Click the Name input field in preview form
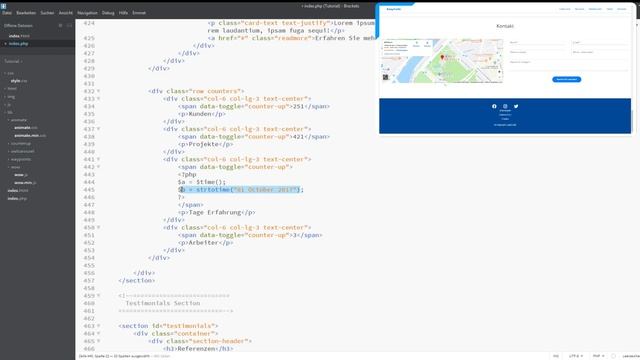 tap(538, 42)
